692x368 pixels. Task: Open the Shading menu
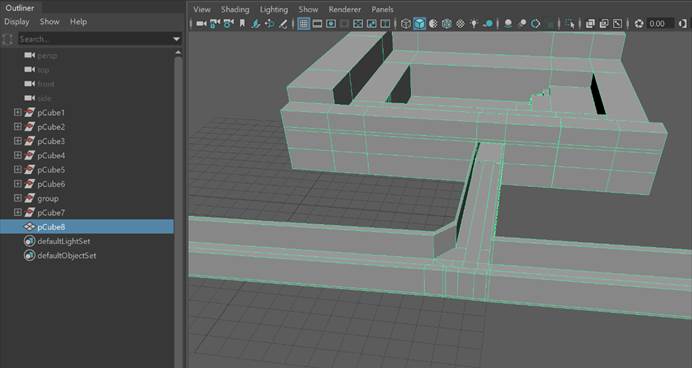tap(235, 9)
